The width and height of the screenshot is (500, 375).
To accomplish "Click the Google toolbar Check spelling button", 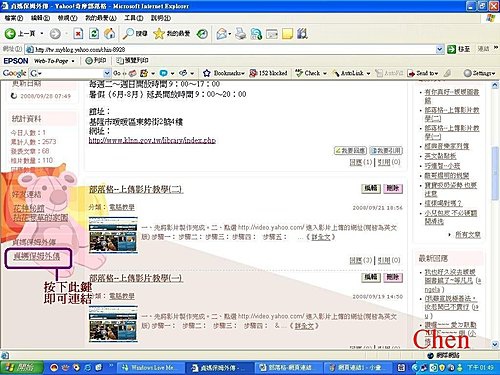I will (308, 73).
